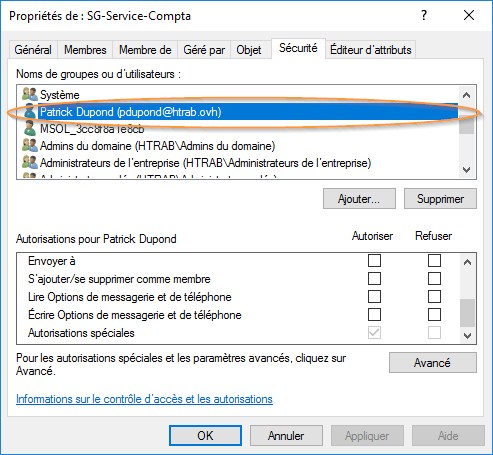
Task: Click the Admins du domaine group icon
Action: tap(30, 146)
